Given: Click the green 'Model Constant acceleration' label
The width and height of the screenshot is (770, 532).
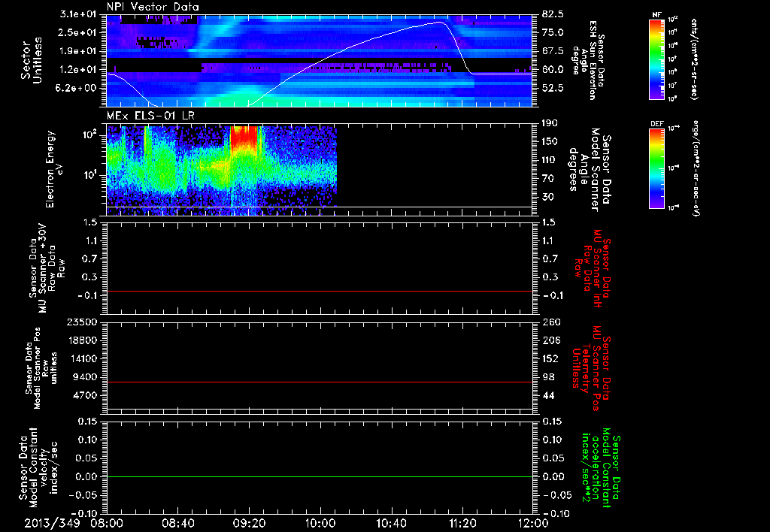Looking at the screenshot, I should [x=600, y=468].
